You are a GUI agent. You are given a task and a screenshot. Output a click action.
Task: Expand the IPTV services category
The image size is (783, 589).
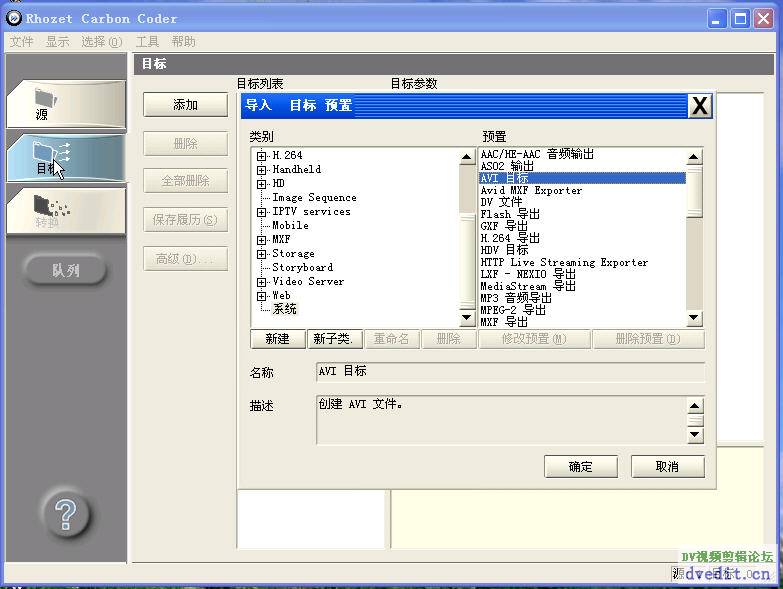(x=261, y=212)
